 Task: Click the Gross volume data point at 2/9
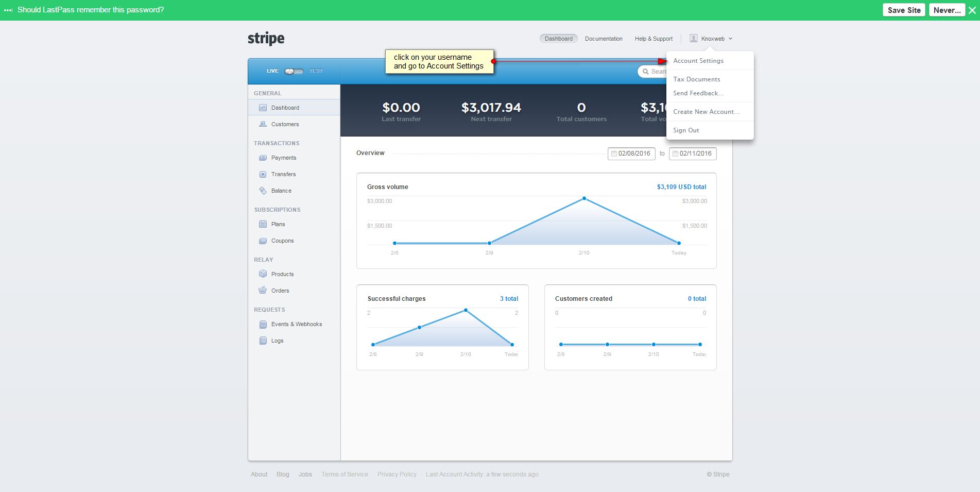point(489,243)
